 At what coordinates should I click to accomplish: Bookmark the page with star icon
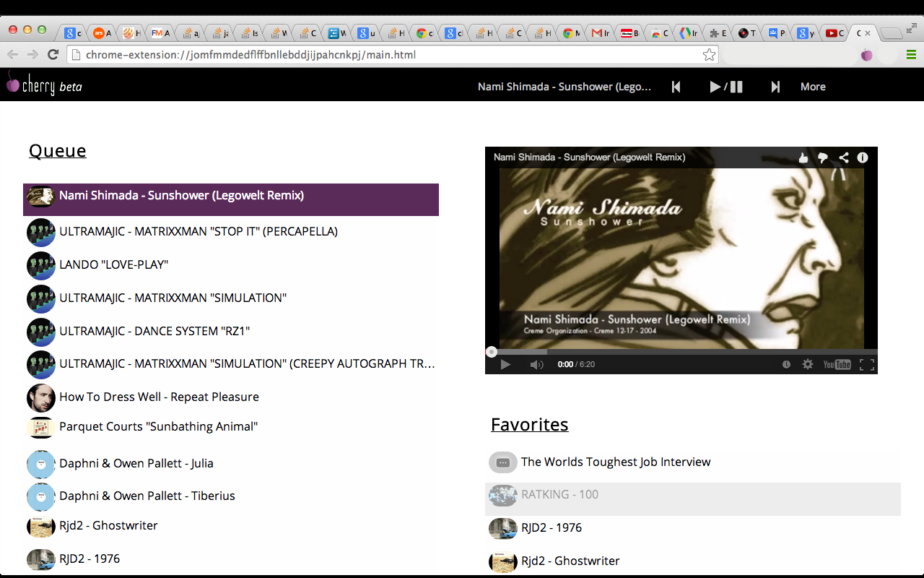[710, 55]
